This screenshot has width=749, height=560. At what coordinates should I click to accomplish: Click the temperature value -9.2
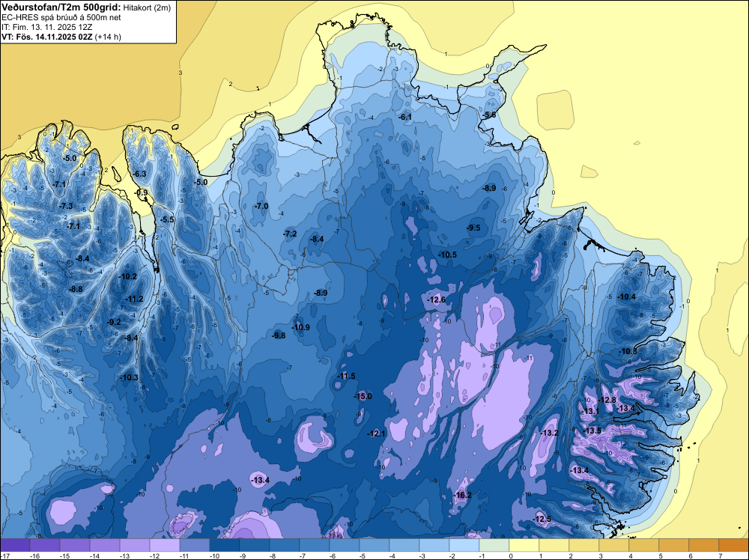tap(114, 322)
